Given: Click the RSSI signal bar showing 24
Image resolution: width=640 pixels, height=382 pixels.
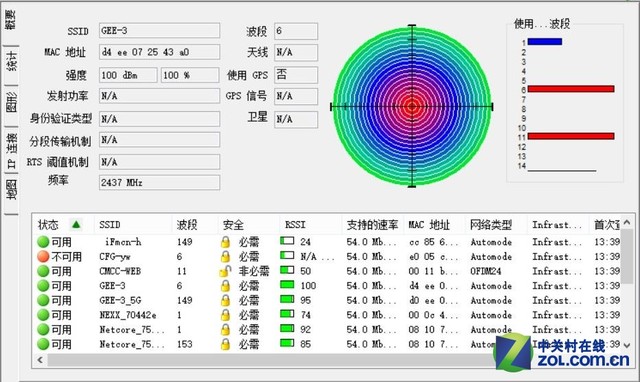Looking at the screenshot, I should 287,241.
